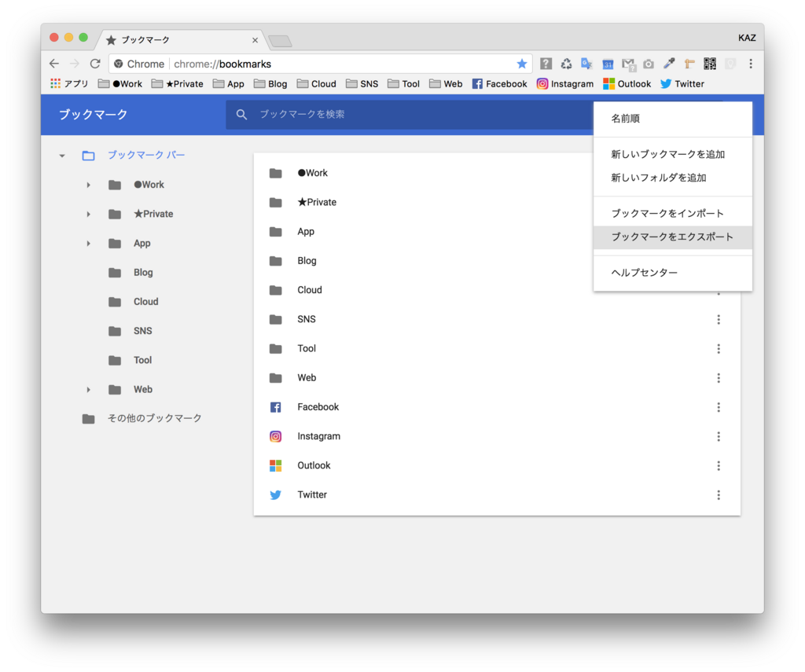The image size is (805, 672).
Task: Expand the Web folder in sidebar
Action: [x=88, y=390]
